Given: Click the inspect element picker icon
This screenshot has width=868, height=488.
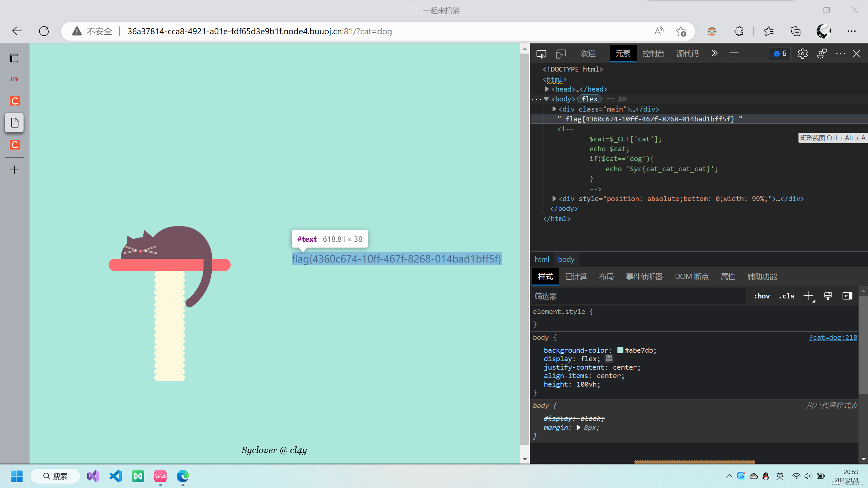Looking at the screenshot, I should 541,54.
